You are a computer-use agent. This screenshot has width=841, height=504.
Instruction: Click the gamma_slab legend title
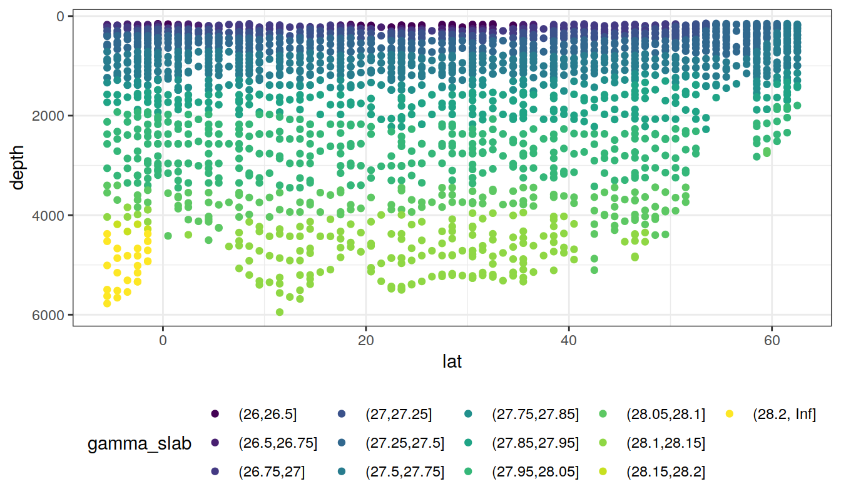click(x=139, y=444)
